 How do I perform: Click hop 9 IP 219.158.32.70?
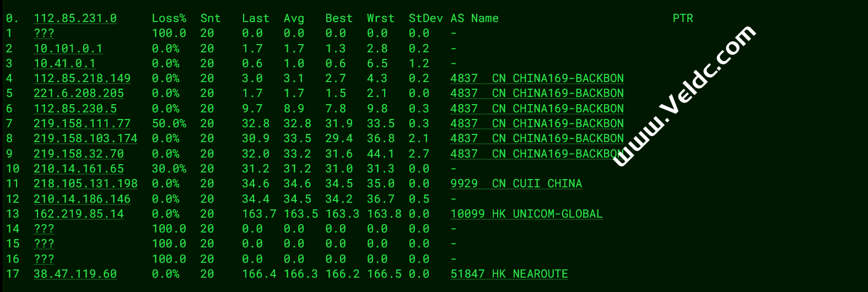[x=79, y=154]
